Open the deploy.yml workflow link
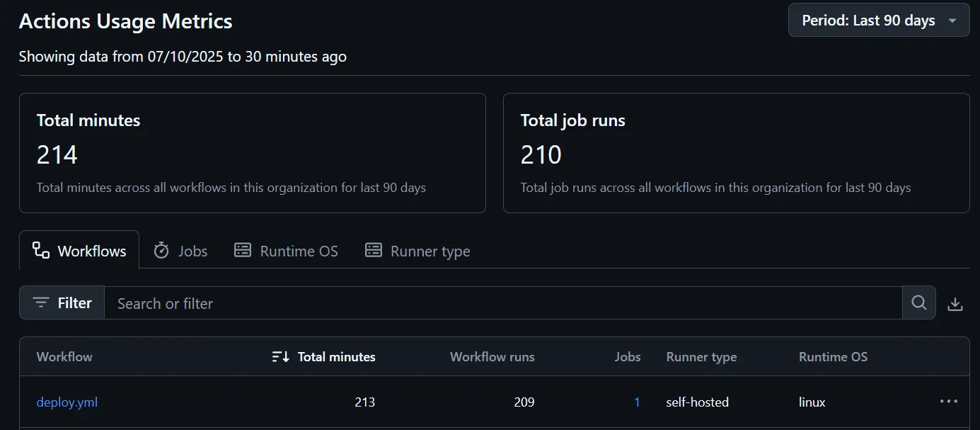This screenshot has height=430, width=980. tap(67, 402)
